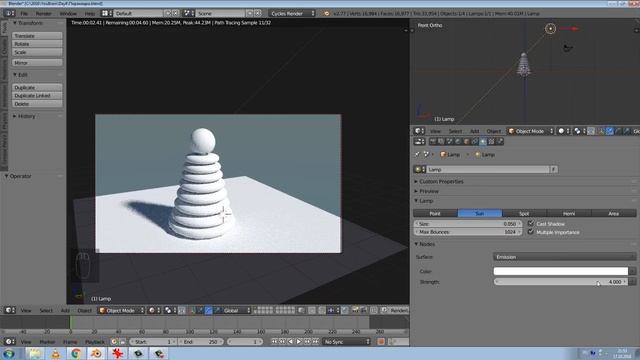The image size is (640, 360).
Task: Open viewport shading selector in main viewport header
Action: [154, 310]
